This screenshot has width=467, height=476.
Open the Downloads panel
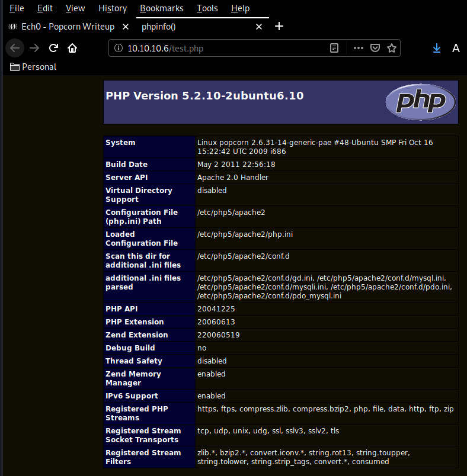[437, 48]
